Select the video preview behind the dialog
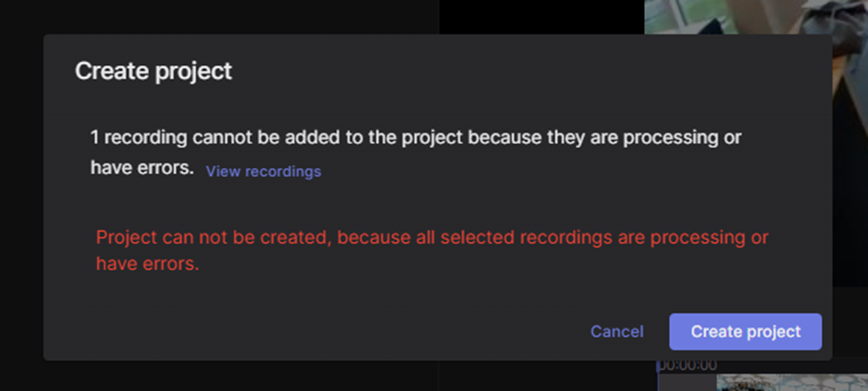The image size is (868, 391). point(756,17)
